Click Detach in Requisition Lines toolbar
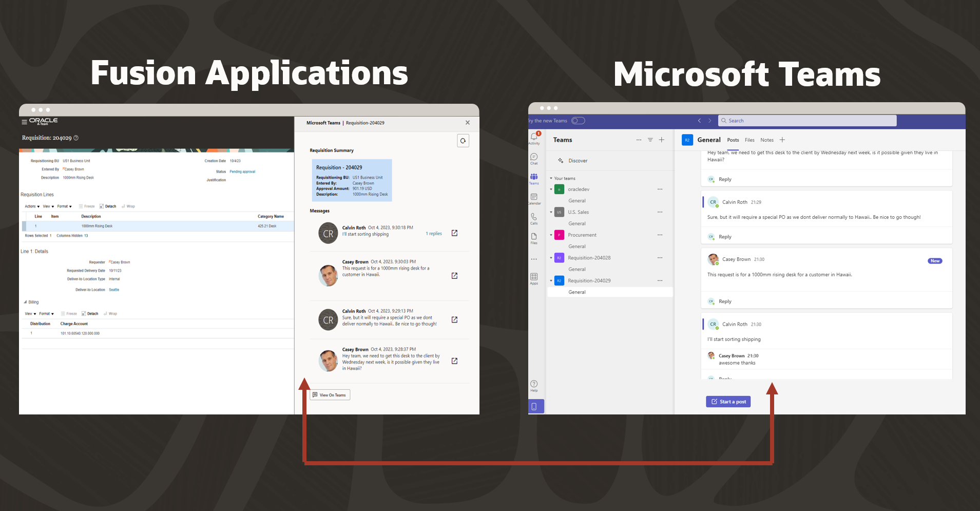Image resolution: width=980 pixels, height=511 pixels. tap(108, 206)
